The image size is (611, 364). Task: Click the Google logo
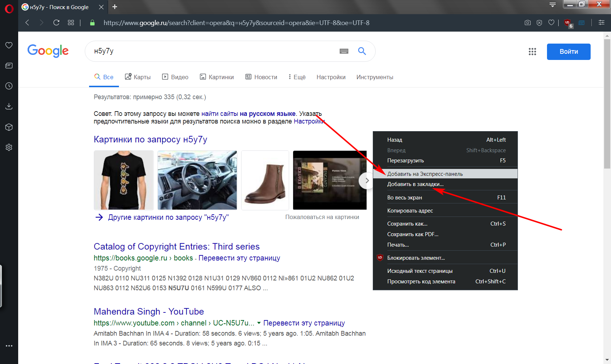pyautogui.click(x=48, y=51)
